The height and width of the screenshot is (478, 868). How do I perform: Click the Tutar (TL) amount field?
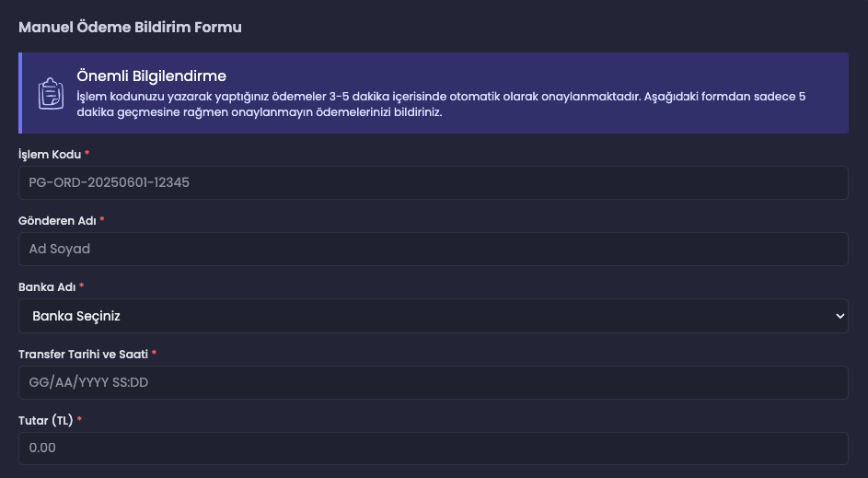click(434, 449)
